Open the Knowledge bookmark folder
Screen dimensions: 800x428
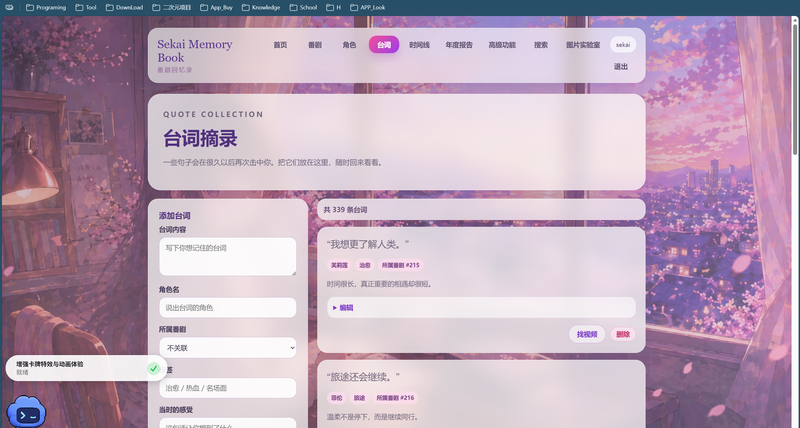[x=261, y=7]
